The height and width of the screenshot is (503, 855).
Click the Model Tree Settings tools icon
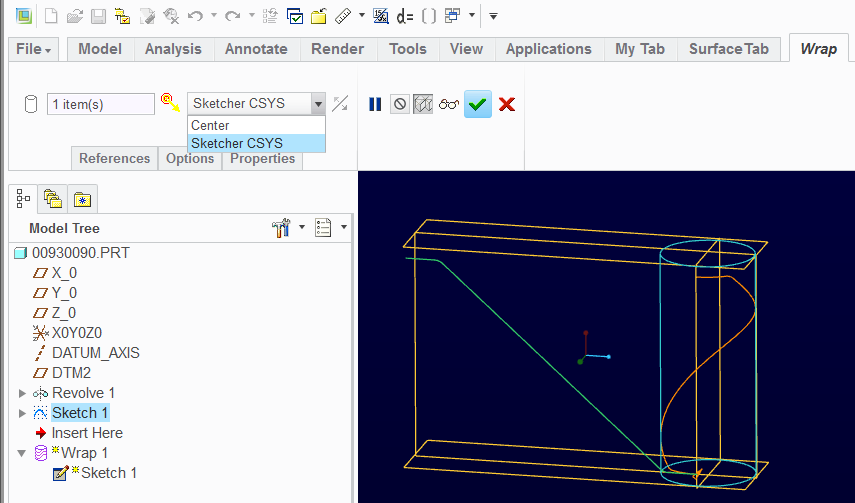[x=281, y=228]
